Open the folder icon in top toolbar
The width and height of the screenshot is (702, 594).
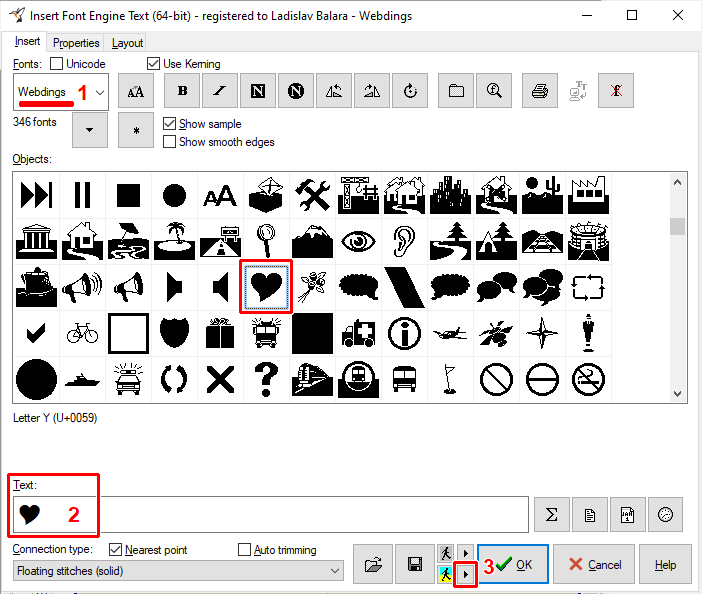point(456,91)
